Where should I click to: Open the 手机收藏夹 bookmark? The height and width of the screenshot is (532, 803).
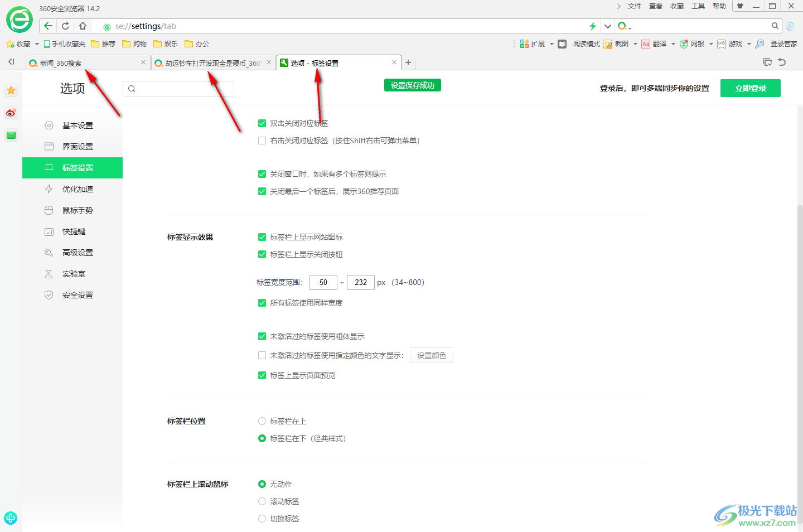(x=64, y=43)
